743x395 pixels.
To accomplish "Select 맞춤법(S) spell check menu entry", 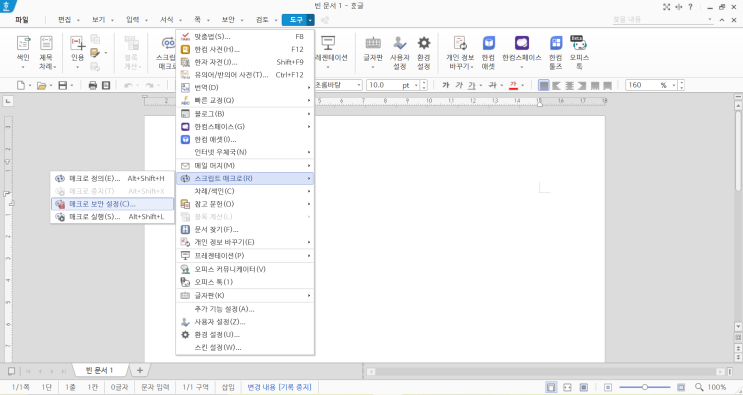I will click(x=245, y=36).
